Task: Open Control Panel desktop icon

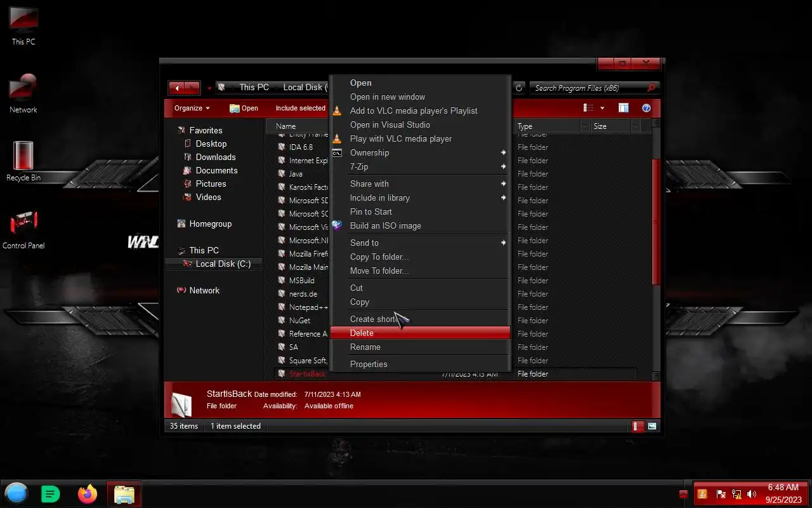Action: (23, 229)
